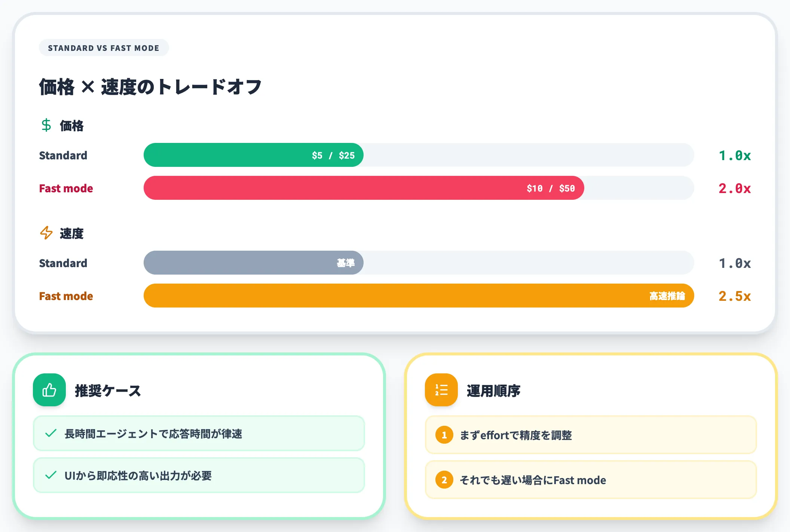This screenshot has height=532, width=790.
Task: Select まずeffortで精度を調整 step
Action: 591,435
